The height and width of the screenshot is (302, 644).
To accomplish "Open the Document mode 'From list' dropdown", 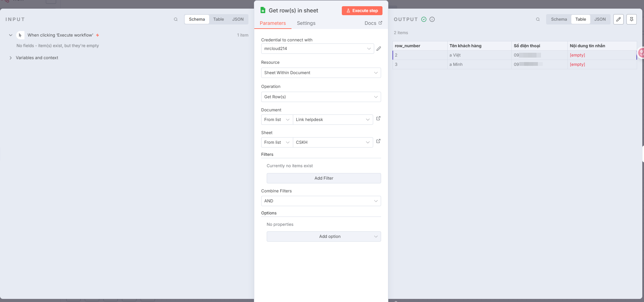I will (x=277, y=120).
